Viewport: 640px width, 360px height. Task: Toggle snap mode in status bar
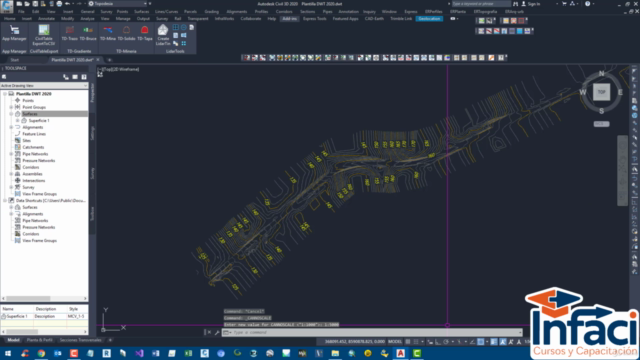[x=416, y=342]
